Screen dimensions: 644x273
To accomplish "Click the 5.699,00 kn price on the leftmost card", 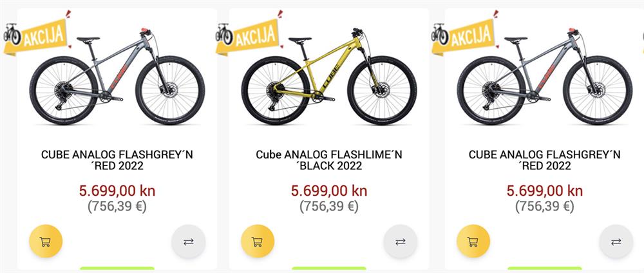I will click(x=117, y=191).
